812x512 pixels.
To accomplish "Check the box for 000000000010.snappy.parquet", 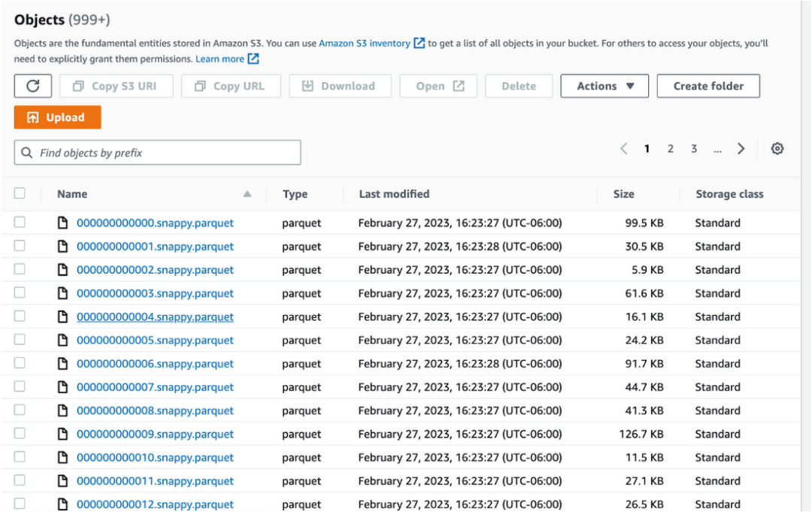I will (20, 456).
